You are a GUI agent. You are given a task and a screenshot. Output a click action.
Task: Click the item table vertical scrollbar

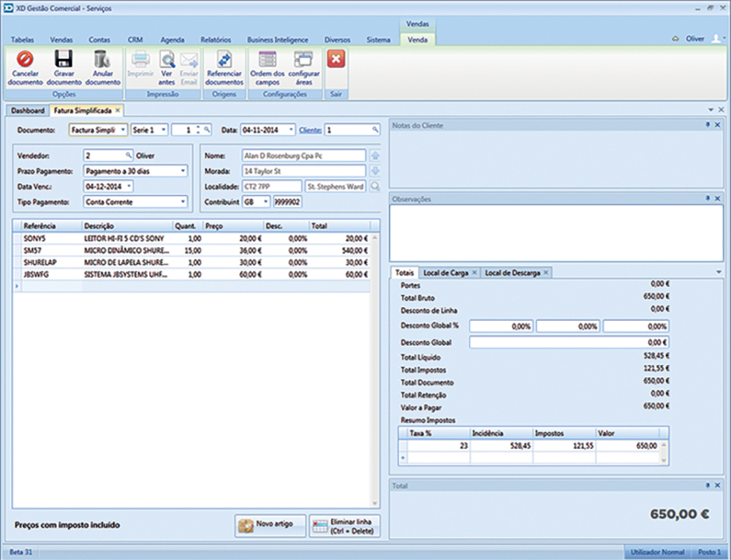[x=376, y=366]
